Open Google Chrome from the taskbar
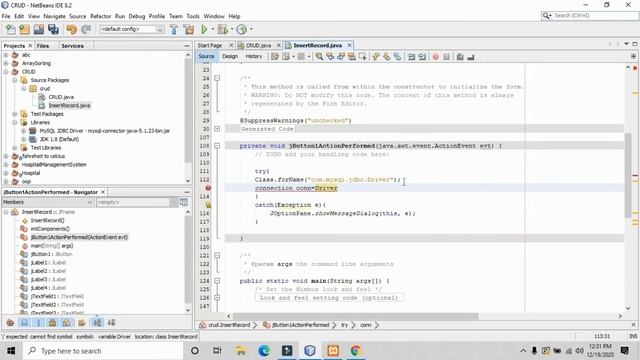This screenshot has height=360, width=640. pyautogui.click(x=356, y=351)
